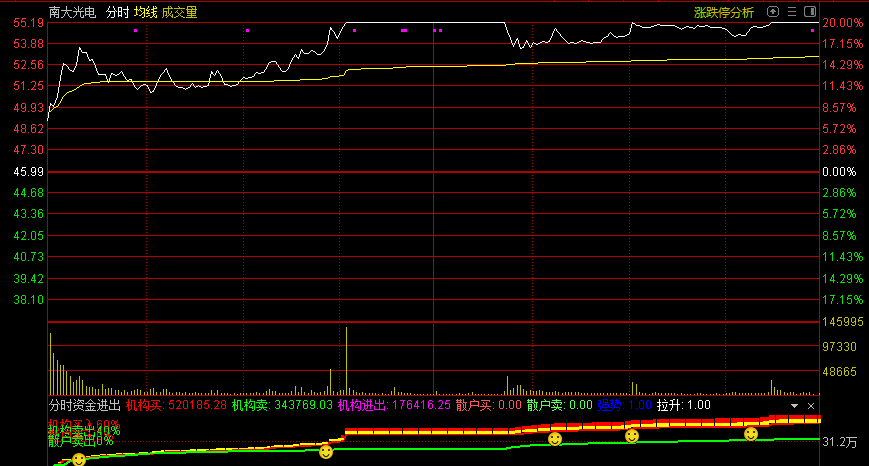Click the smiley face nearest the chart center
This screenshot has width=869, height=466.
pyautogui.click(x=326, y=453)
